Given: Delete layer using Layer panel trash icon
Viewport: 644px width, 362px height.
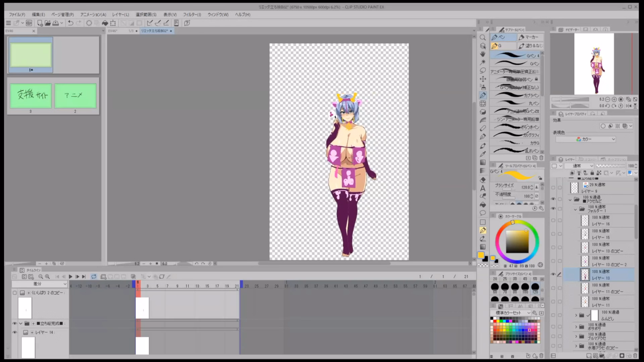Looking at the screenshot, I should click(x=635, y=356).
